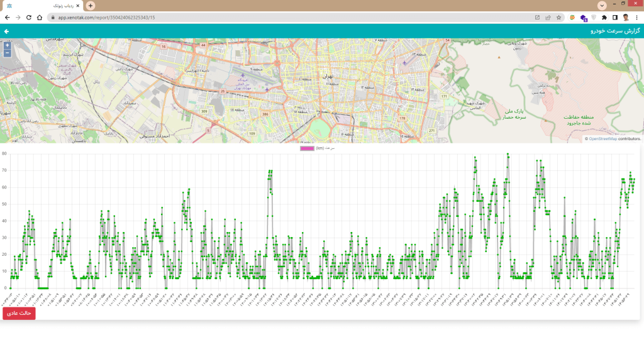Toggle the browser side panel
The width and height of the screenshot is (644, 352).
615,18
